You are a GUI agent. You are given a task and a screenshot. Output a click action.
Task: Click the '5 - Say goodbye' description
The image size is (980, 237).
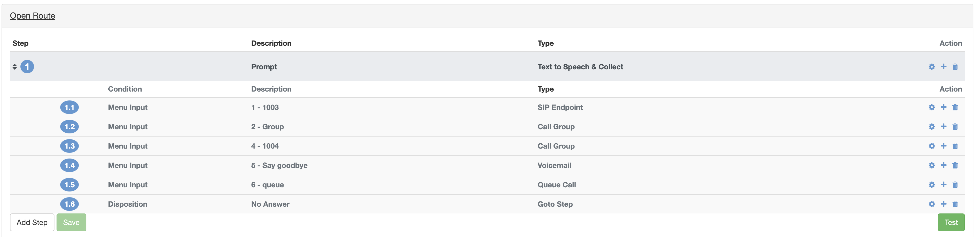279,166
